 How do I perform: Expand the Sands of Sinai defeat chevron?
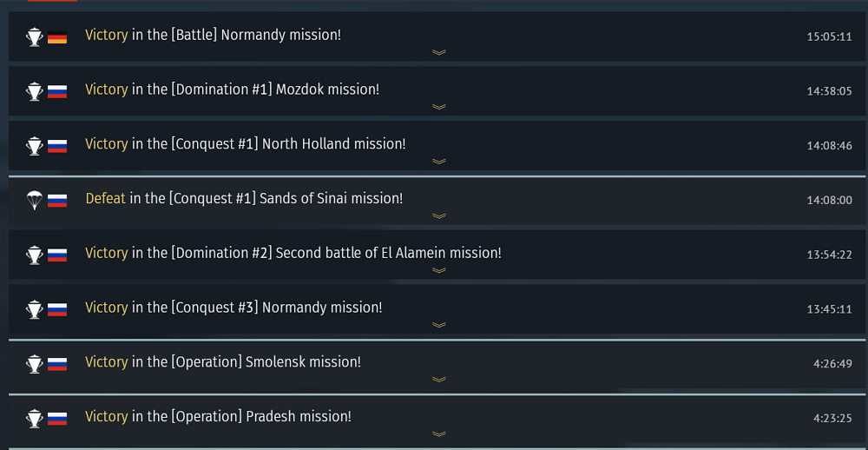pyautogui.click(x=438, y=215)
